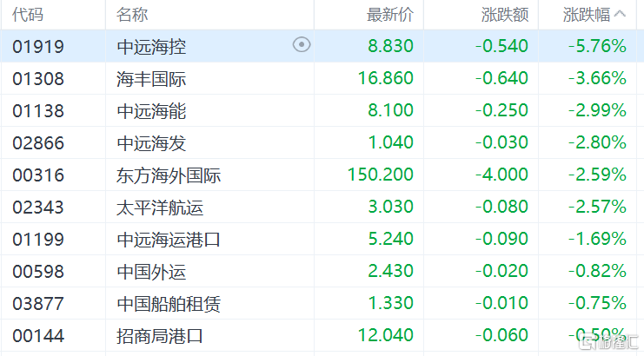Click the latest price 1.330

(390, 303)
